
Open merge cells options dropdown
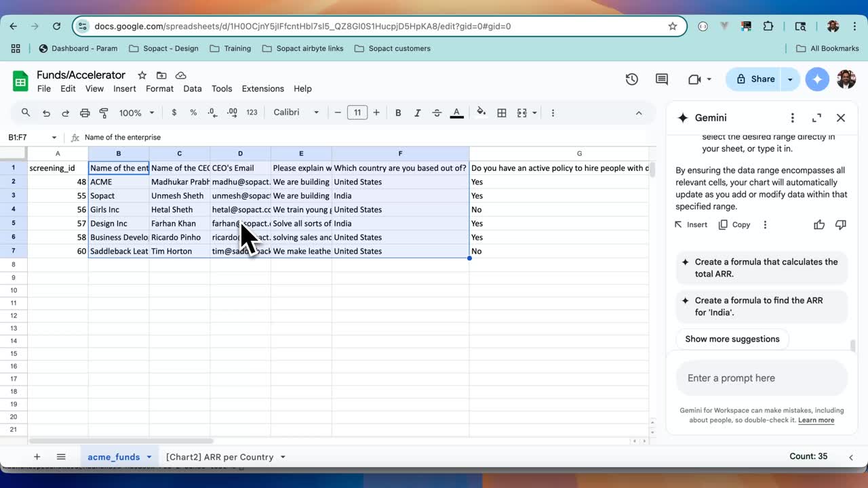(x=535, y=113)
